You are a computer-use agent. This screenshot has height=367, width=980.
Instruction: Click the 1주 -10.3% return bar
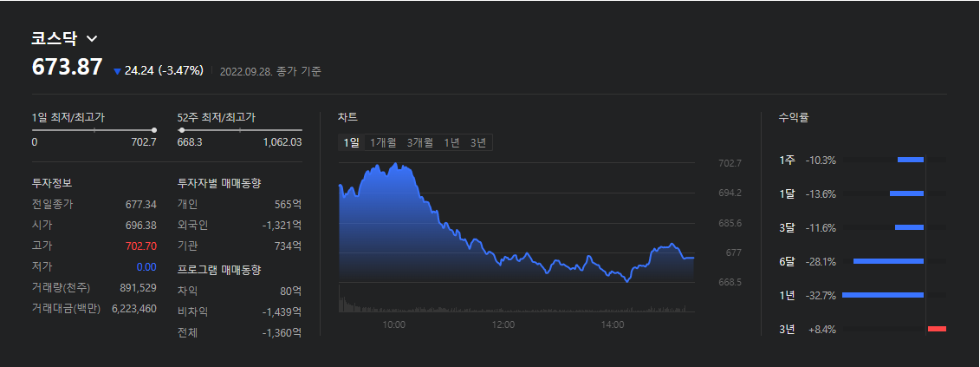click(x=911, y=160)
